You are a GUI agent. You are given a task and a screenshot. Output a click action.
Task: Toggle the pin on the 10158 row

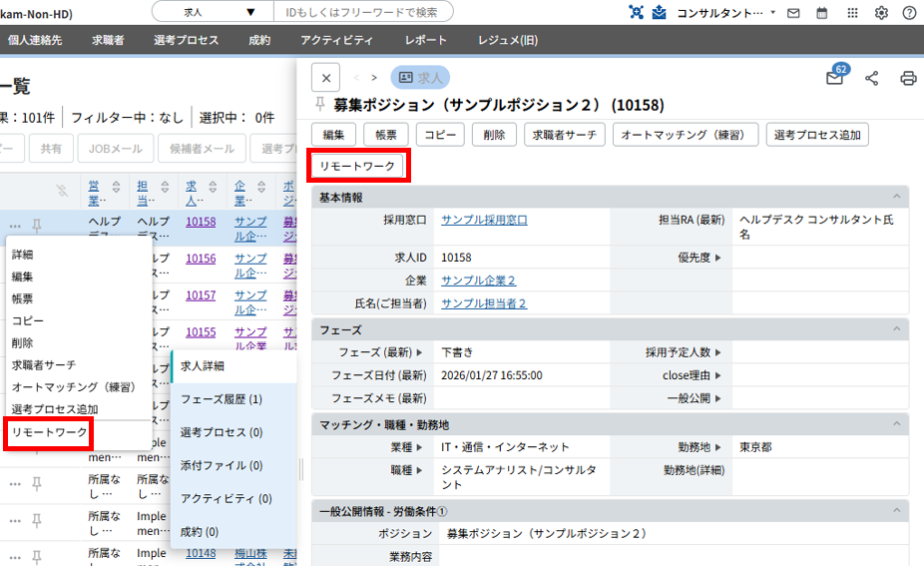(x=37, y=226)
